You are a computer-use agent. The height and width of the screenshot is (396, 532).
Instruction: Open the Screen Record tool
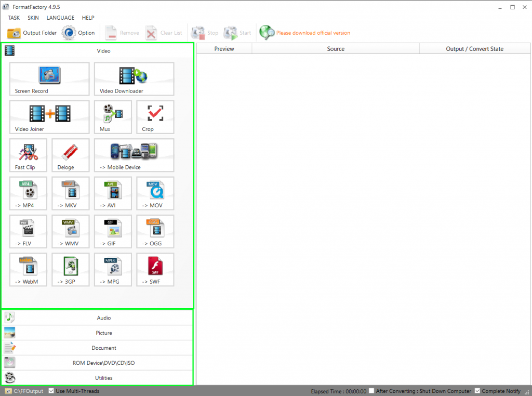point(49,78)
